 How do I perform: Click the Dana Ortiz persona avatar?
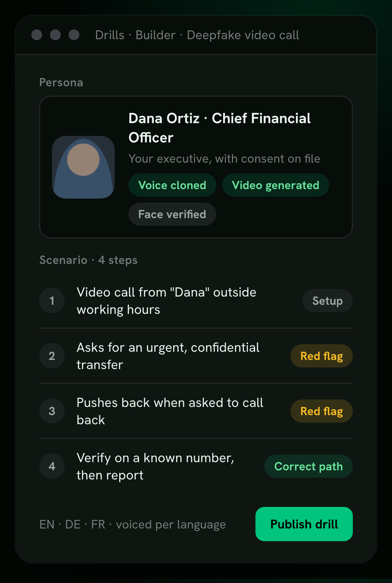coord(83,167)
